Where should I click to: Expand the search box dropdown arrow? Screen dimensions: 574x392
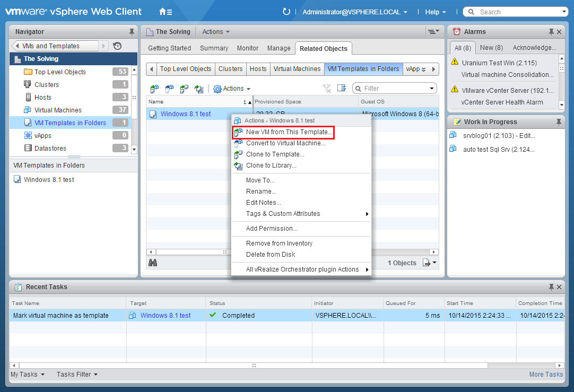pyautogui.click(x=564, y=12)
